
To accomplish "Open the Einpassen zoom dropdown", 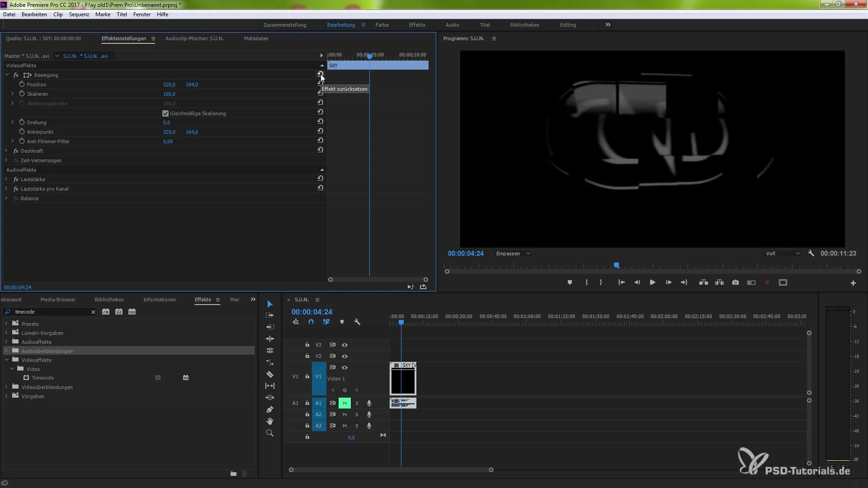I will click(x=513, y=253).
